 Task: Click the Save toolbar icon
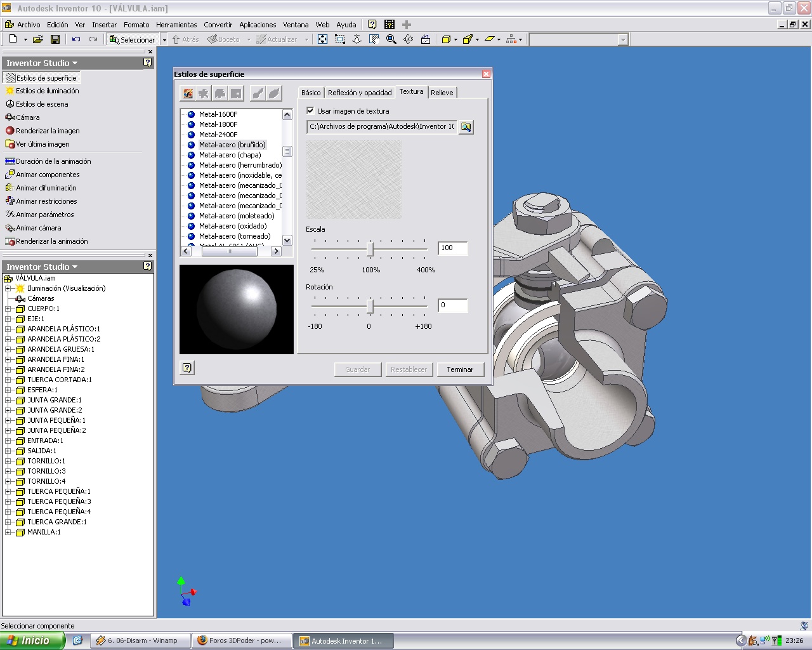pyautogui.click(x=55, y=39)
